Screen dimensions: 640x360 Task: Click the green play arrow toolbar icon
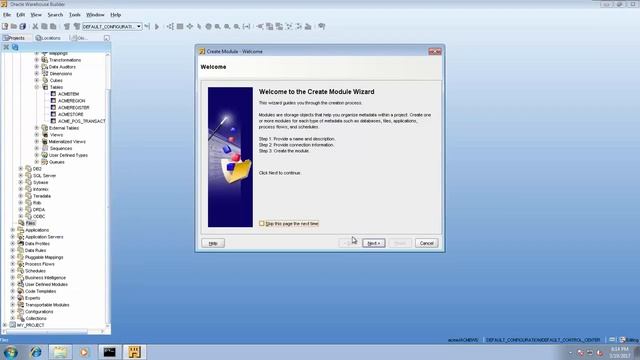[157, 27]
